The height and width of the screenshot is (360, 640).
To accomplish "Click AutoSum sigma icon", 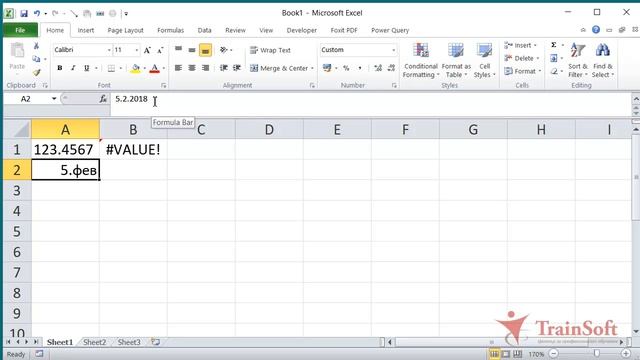I will tap(554, 45).
